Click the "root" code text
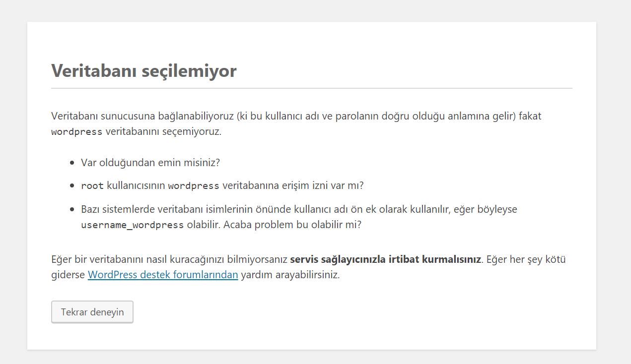Screen dimensions: 631x364 (92, 186)
